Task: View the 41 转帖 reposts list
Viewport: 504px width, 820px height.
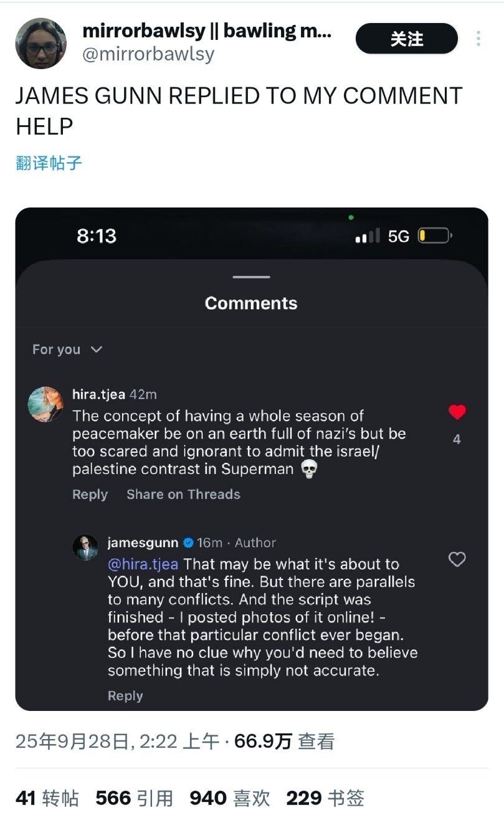Action: tap(47, 798)
